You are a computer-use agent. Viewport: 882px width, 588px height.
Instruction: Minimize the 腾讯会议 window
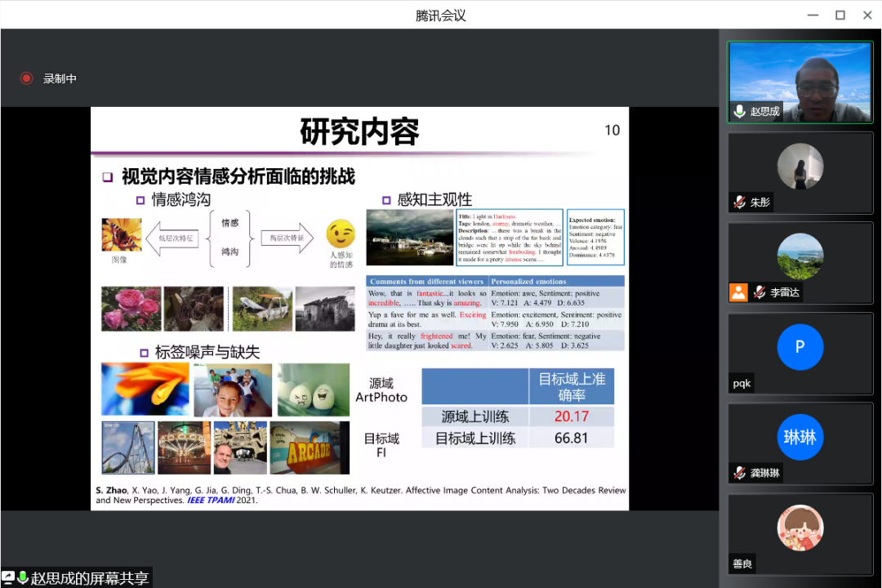(x=812, y=15)
